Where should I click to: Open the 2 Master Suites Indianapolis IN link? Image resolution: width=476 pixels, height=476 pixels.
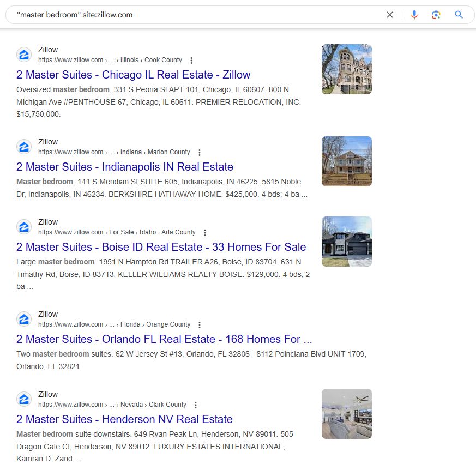point(125,167)
